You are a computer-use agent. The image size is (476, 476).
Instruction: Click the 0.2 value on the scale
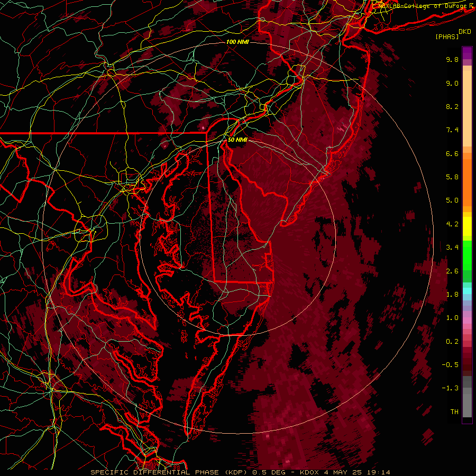tap(452, 342)
